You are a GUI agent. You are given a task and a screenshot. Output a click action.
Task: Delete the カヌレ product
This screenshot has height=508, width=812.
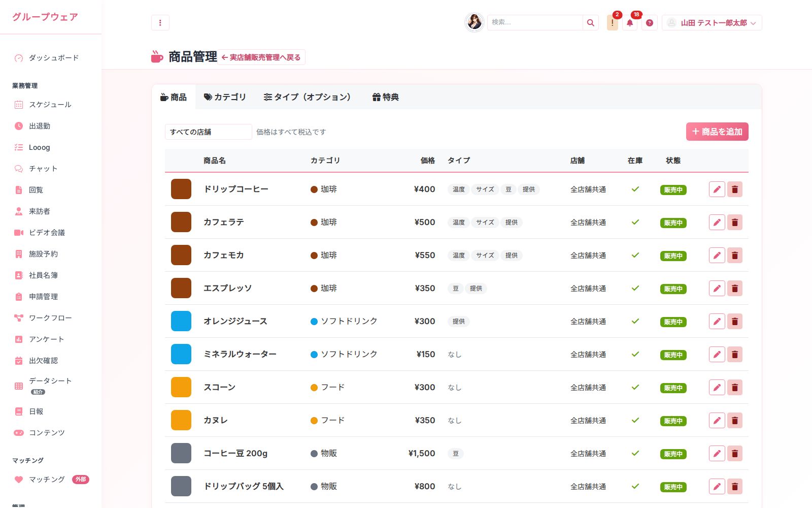coord(734,421)
